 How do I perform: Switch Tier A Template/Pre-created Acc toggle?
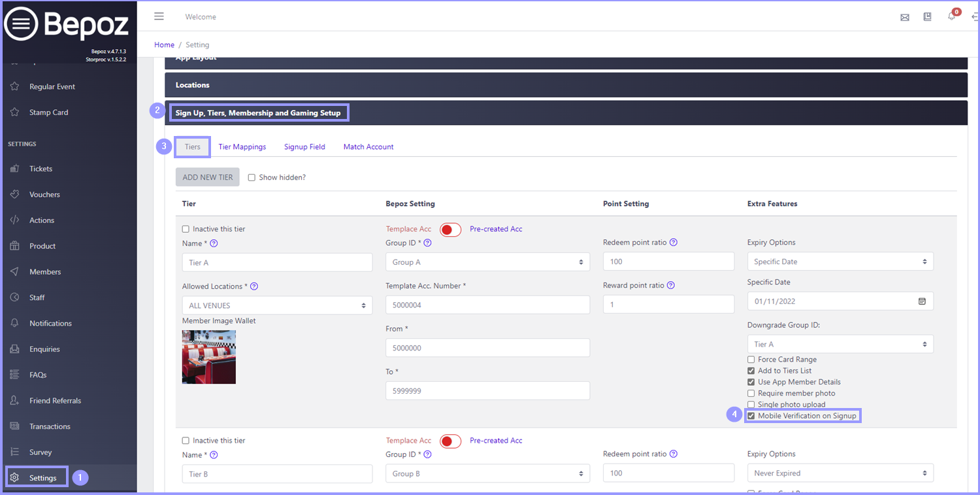(450, 230)
